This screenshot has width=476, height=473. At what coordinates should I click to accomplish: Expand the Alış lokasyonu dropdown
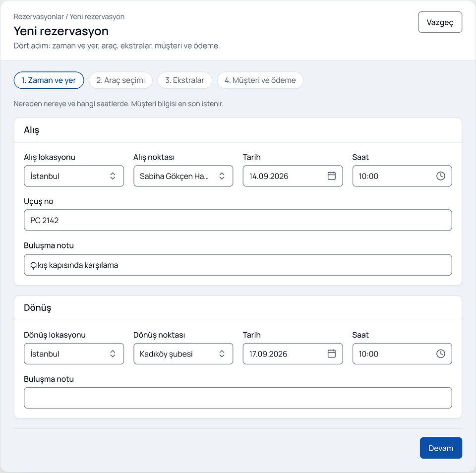pos(74,176)
